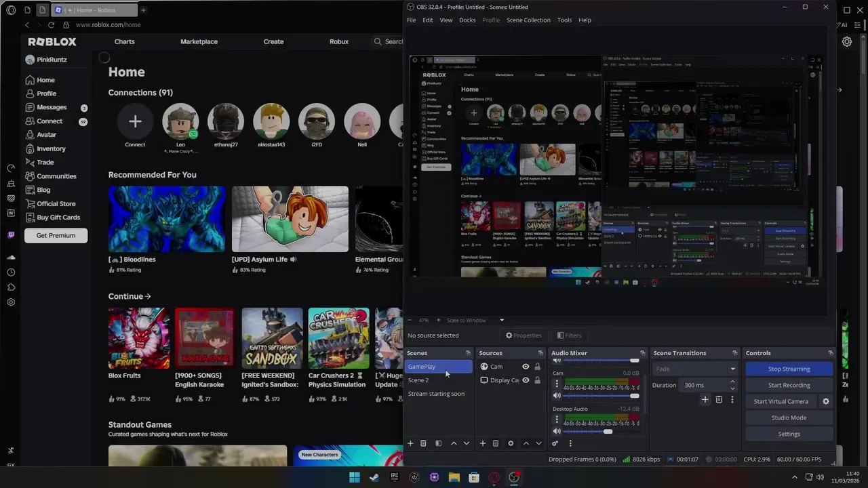
Task: Hide the Cam source with eye icon
Action: (526, 367)
